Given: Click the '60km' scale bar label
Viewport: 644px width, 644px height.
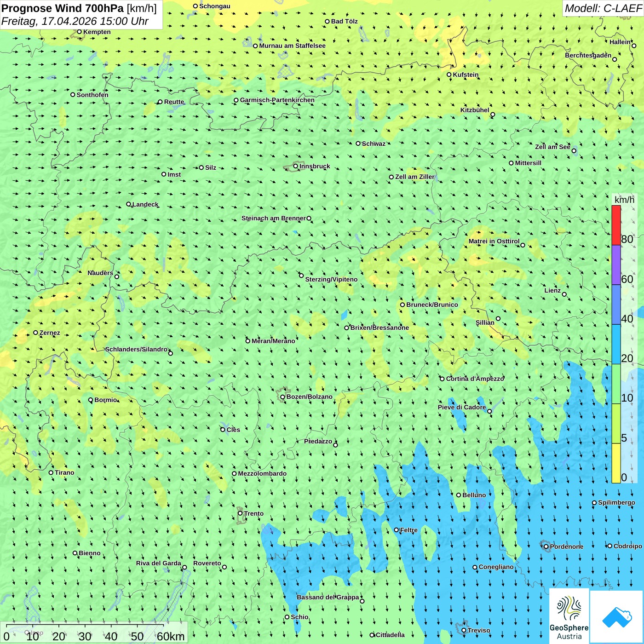Looking at the screenshot, I should [x=171, y=636].
